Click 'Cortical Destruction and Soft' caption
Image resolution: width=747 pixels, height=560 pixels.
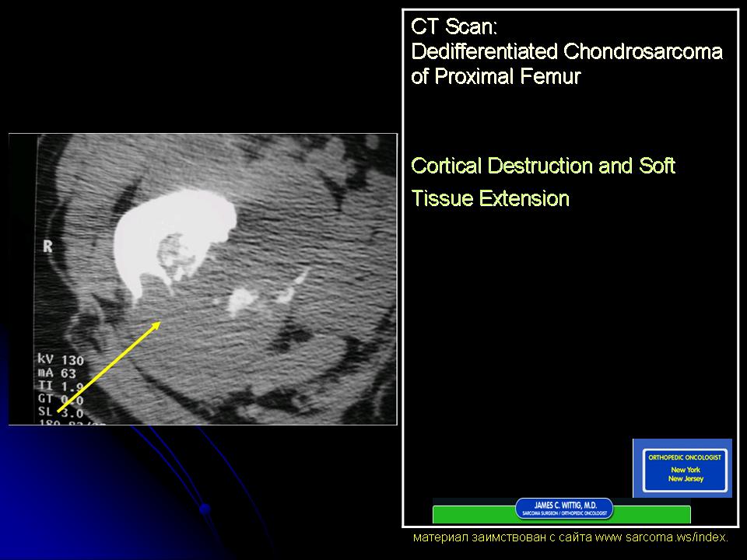tap(543, 166)
